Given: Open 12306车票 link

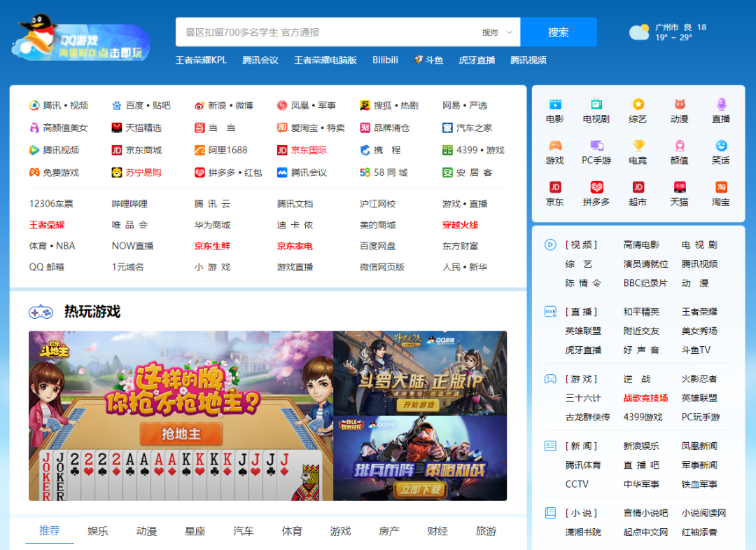Looking at the screenshot, I should click(x=51, y=204).
